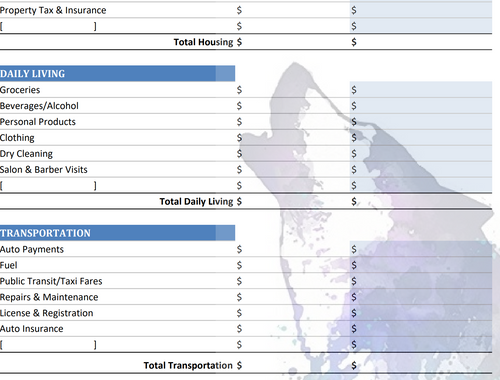Select the Total Transportation label
Viewport: 500px width, 380px height.
click(188, 365)
